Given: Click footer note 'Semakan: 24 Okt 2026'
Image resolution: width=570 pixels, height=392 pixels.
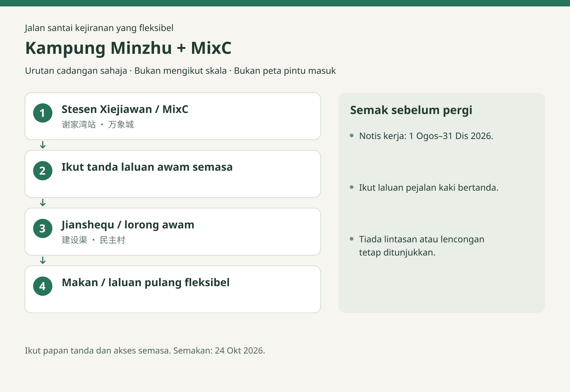Looking at the screenshot, I should (219, 351).
